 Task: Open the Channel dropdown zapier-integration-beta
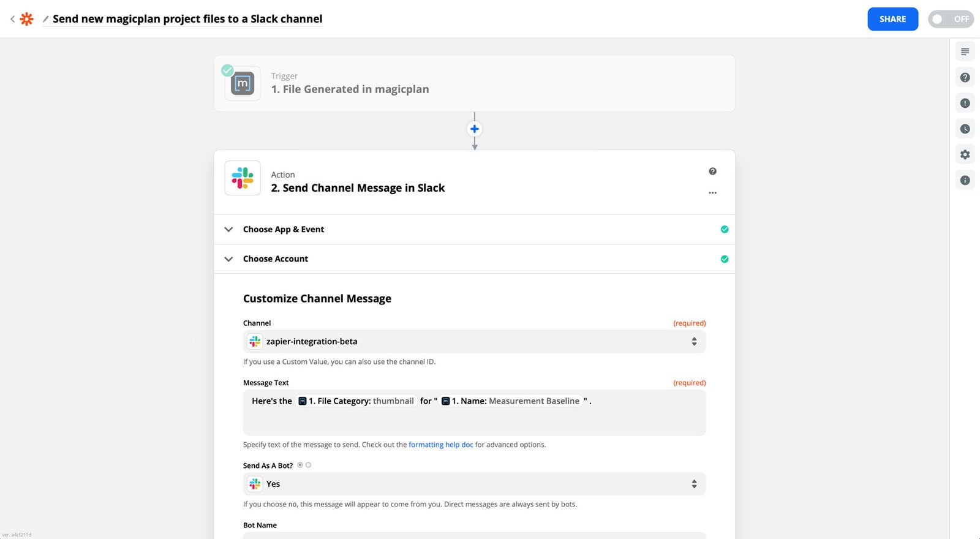click(x=474, y=342)
